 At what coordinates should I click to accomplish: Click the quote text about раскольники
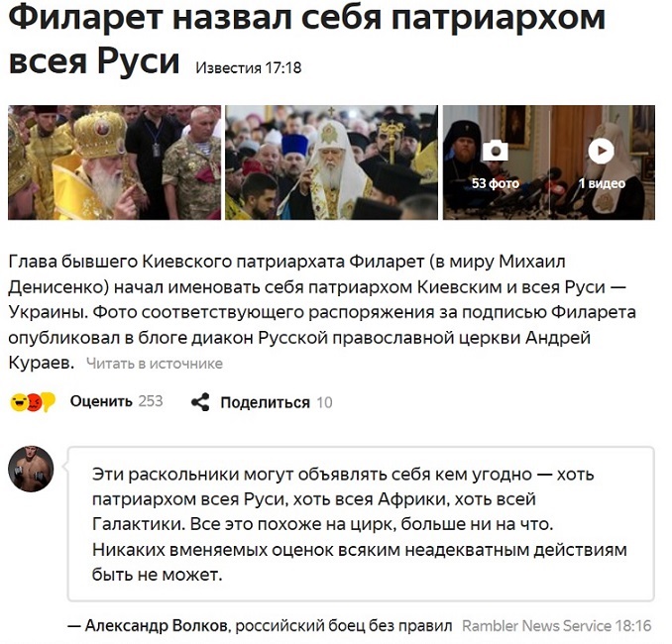point(359,524)
